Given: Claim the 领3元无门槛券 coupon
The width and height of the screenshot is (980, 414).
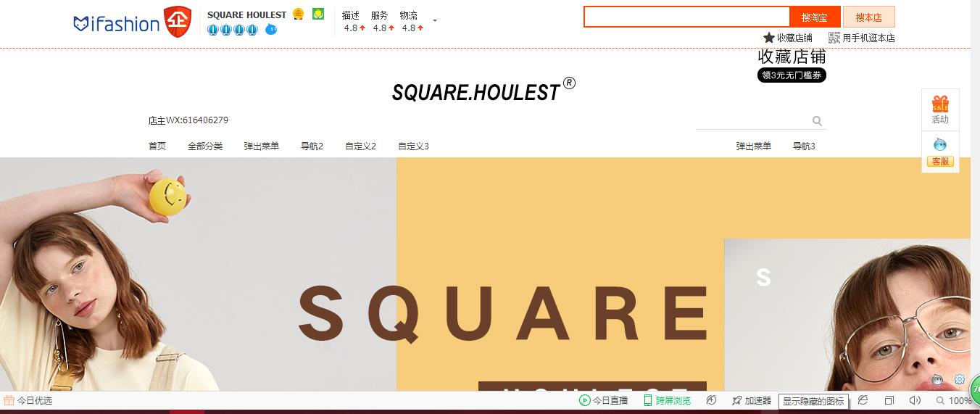Looking at the screenshot, I should click(x=792, y=75).
